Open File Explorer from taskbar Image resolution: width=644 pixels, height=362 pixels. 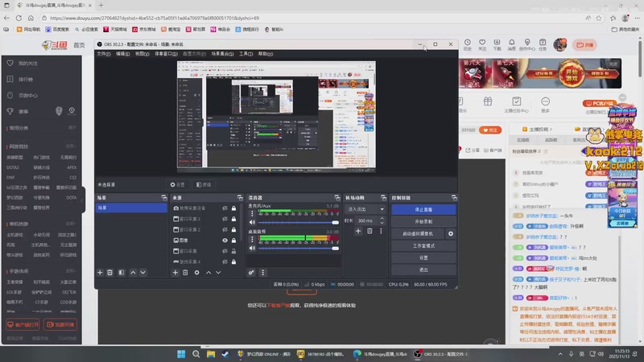(211, 354)
